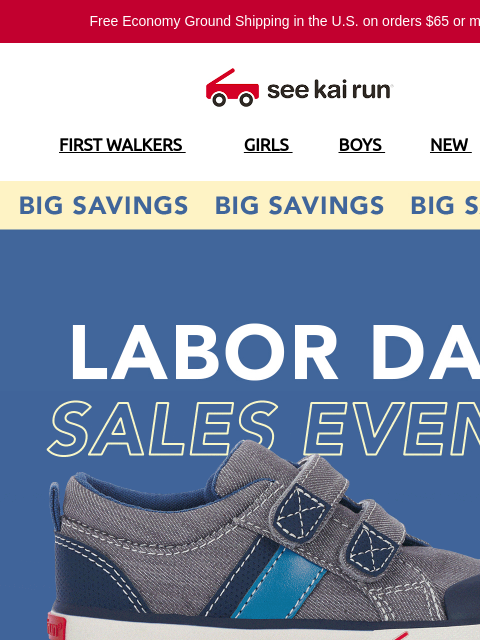Click the teal stripe on the shoe
The image size is (480, 640).
click(280, 582)
